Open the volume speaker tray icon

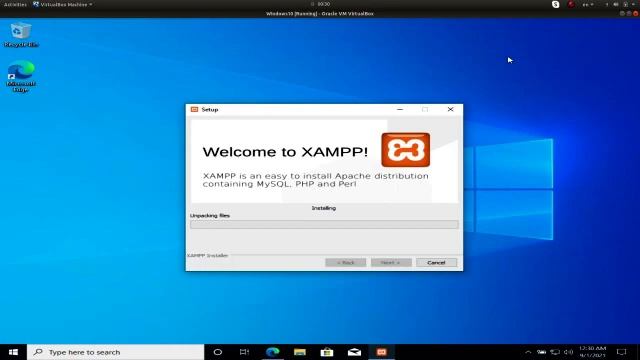569,352
